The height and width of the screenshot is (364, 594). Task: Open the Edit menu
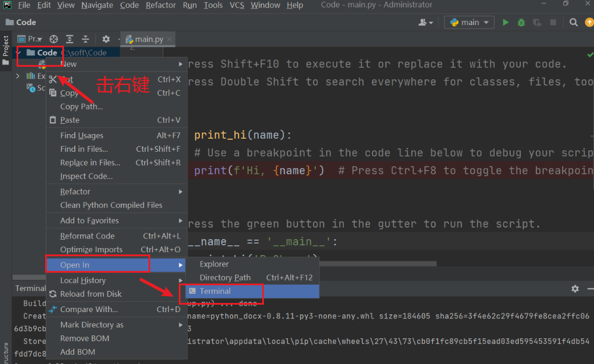tap(44, 5)
